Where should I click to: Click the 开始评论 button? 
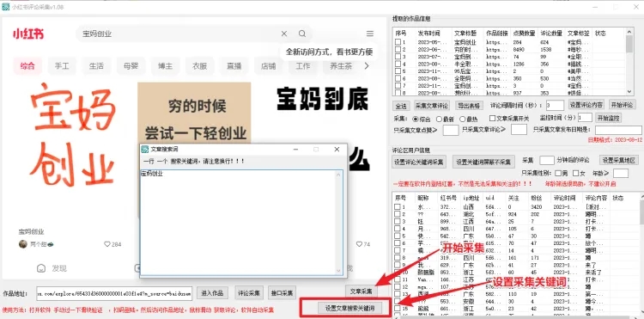[x=622, y=104]
